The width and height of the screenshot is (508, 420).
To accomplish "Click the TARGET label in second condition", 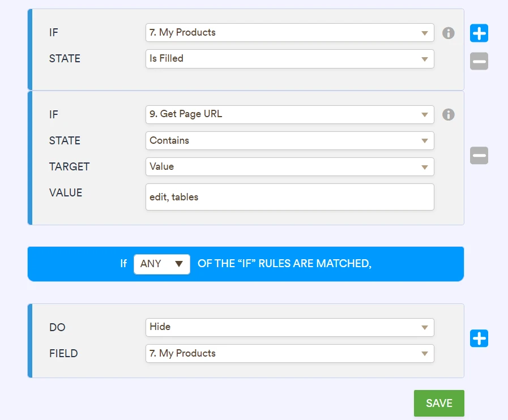I will pyautogui.click(x=69, y=167).
